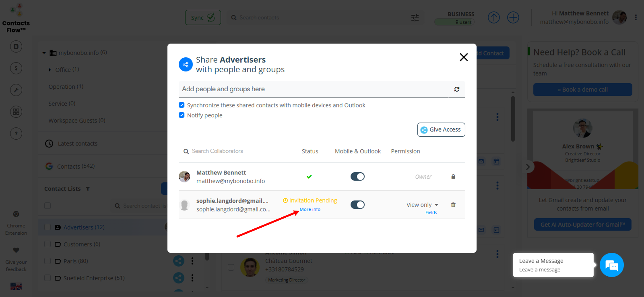Open the help question mark sidebar icon
The width and height of the screenshot is (644, 297).
[x=16, y=134]
